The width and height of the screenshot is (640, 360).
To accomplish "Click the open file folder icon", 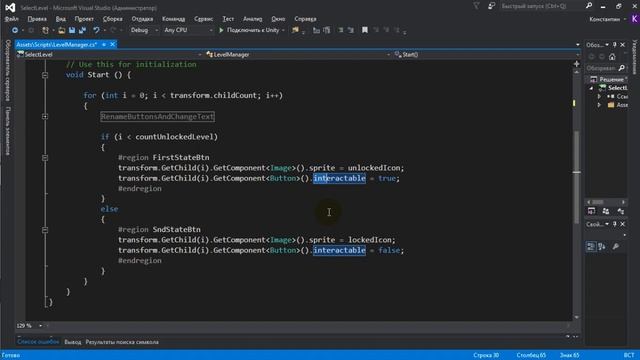I will pos(62,30).
